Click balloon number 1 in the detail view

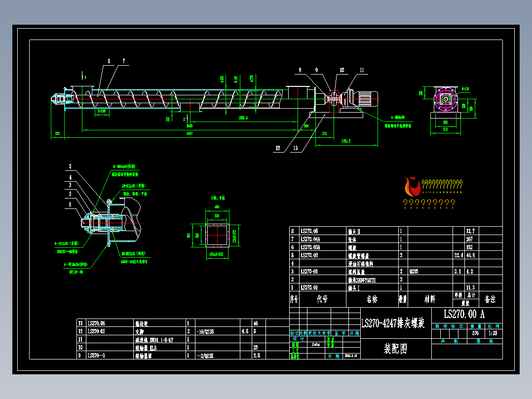70,204
